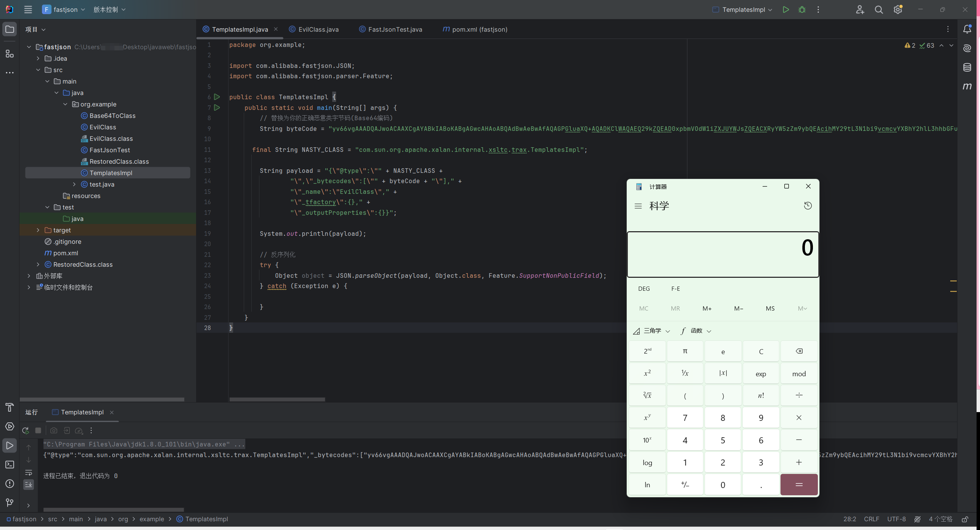Toggle DEG angle unit in calculator
The height and width of the screenshot is (530, 980).
pyautogui.click(x=644, y=288)
